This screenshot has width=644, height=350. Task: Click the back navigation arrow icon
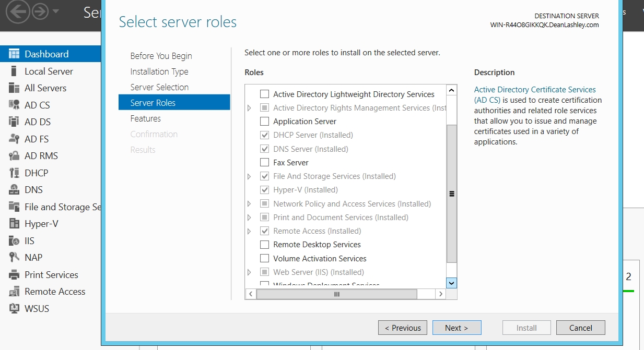coord(18,12)
